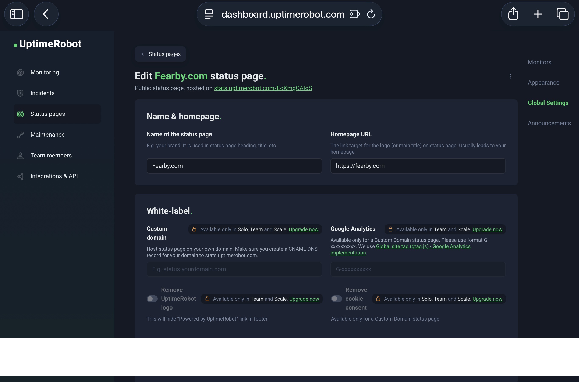Open the stats.uptimerobot.com/EoKmgCAIoS link
588x382 pixels.
pos(263,88)
